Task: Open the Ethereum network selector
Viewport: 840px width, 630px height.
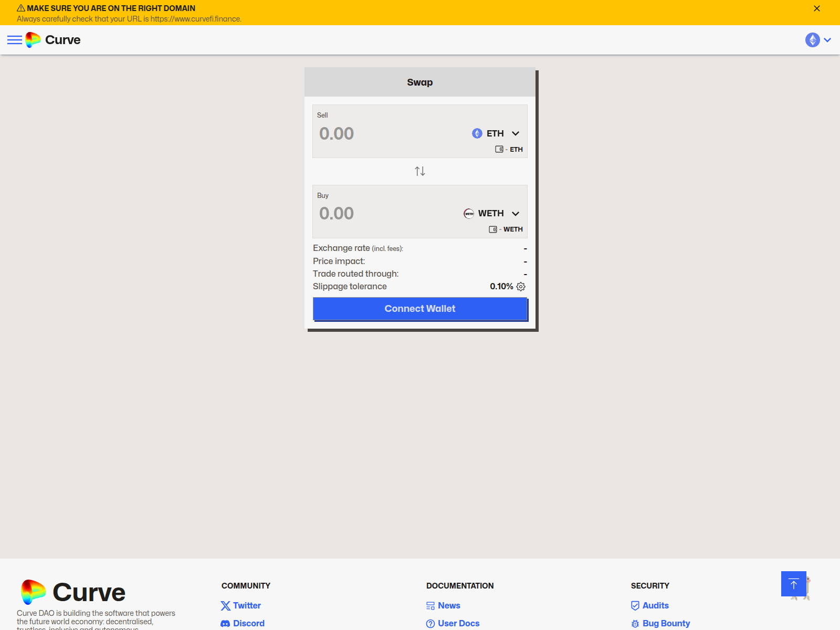Action: click(x=818, y=40)
